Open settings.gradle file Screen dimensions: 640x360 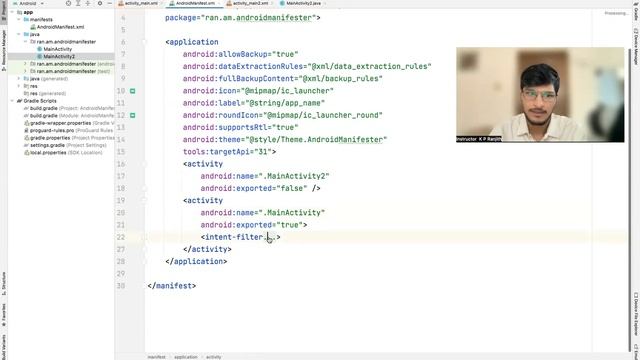[65, 145]
